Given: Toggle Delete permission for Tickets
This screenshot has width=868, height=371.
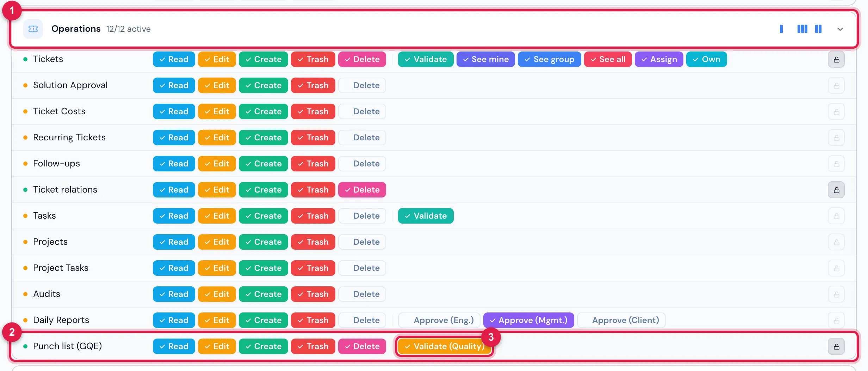Looking at the screenshot, I should (x=362, y=59).
